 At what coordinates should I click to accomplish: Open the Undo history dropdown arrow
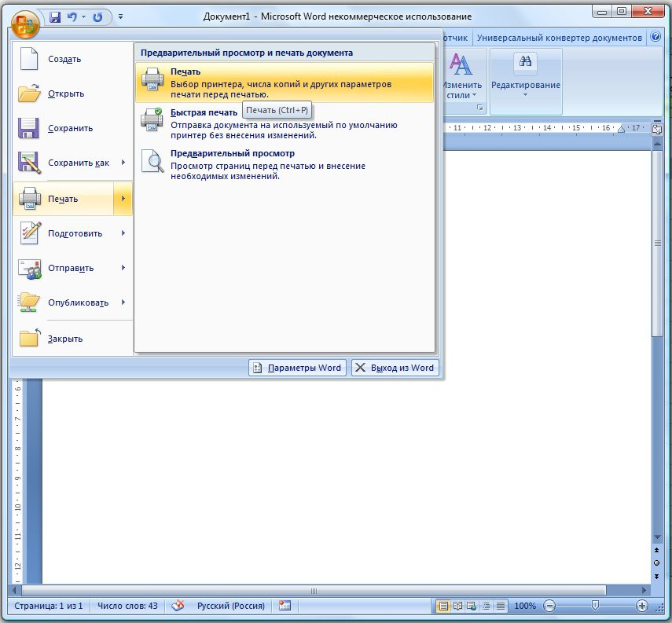[83, 16]
